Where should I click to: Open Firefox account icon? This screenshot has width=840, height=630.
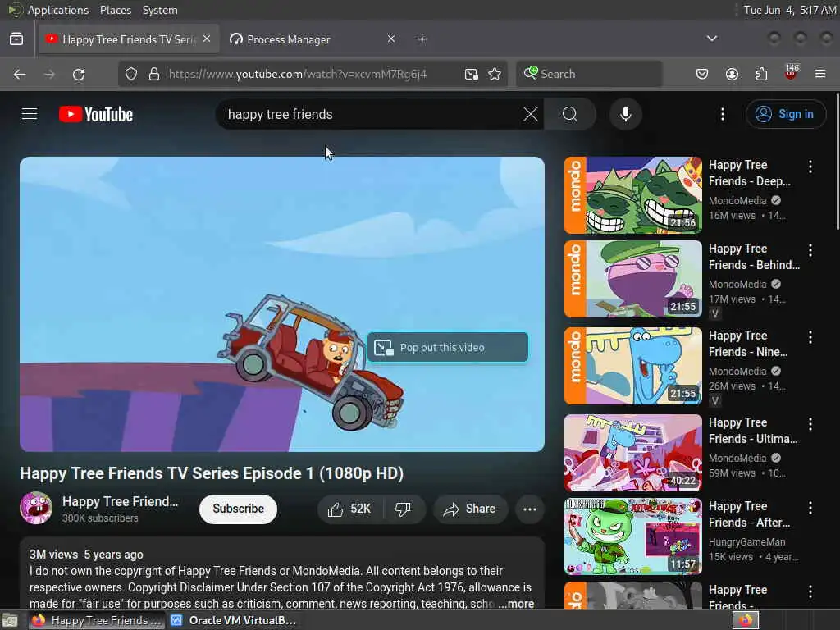pyautogui.click(x=732, y=74)
